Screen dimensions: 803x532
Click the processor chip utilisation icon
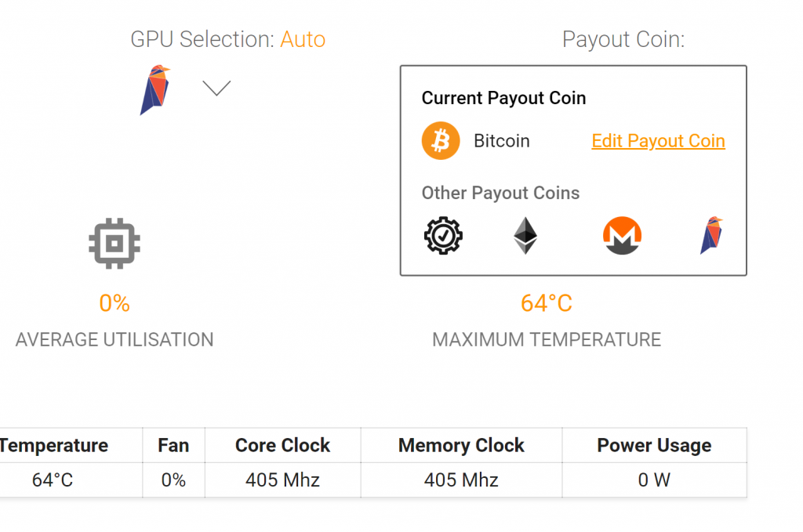(114, 244)
